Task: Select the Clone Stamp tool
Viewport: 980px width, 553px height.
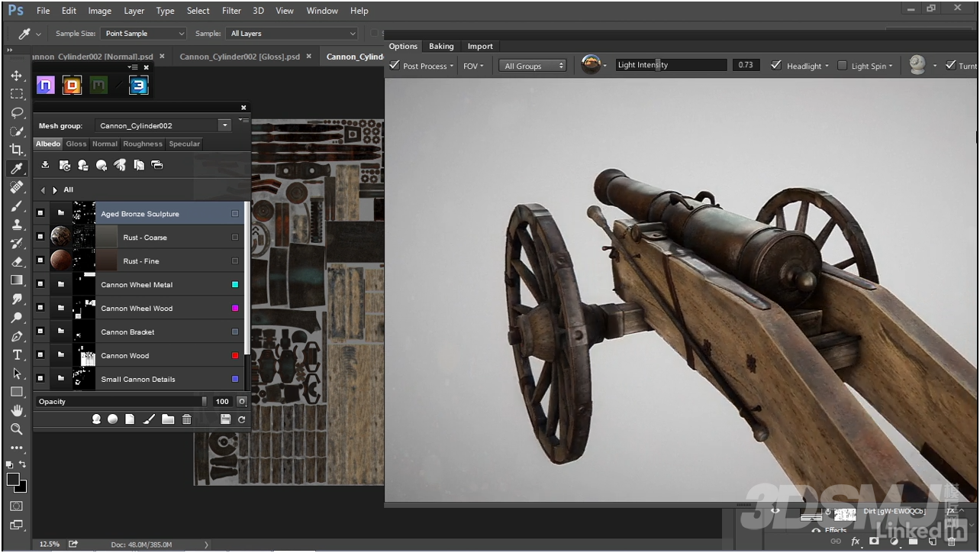Action: click(x=16, y=225)
